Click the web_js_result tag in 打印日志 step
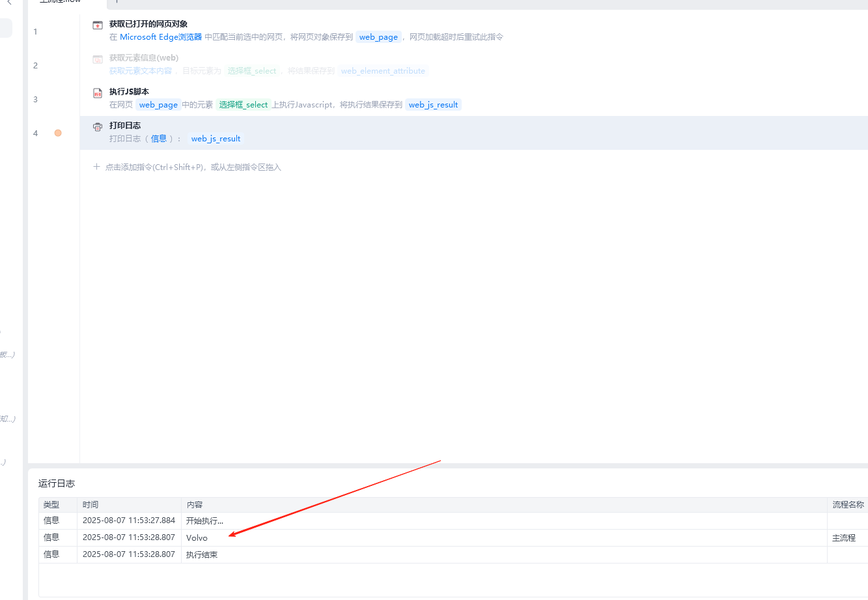This screenshot has height=600, width=868. click(x=216, y=139)
